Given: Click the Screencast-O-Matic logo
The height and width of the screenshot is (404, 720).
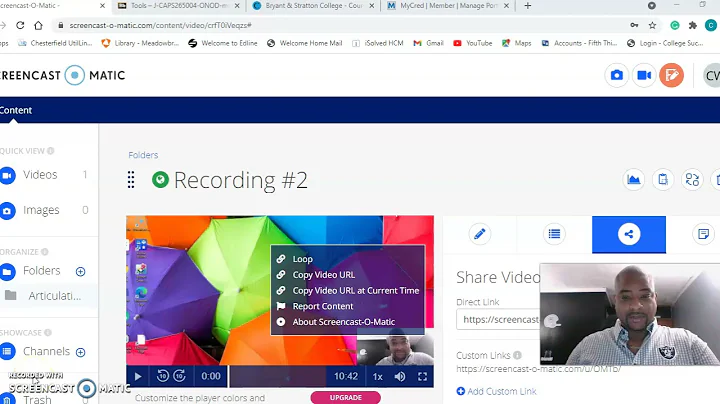Looking at the screenshot, I should click(62, 75).
